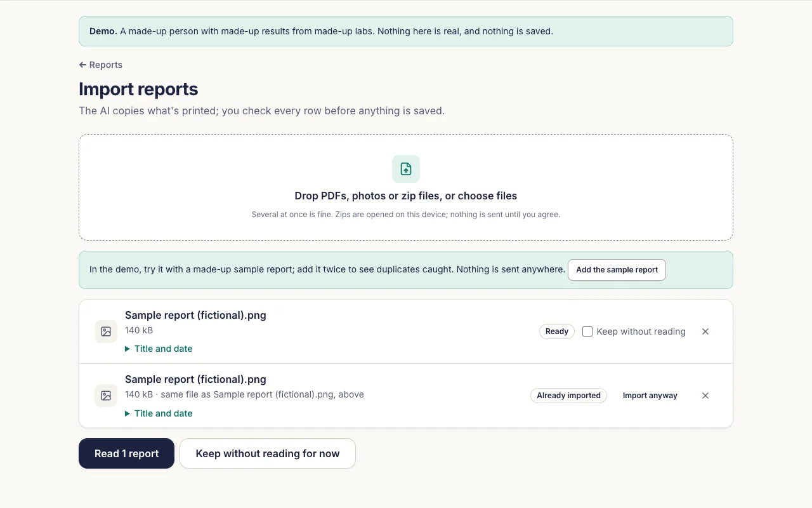Click the Already imported status badge
Image resolution: width=812 pixels, height=508 pixels.
click(x=568, y=396)
